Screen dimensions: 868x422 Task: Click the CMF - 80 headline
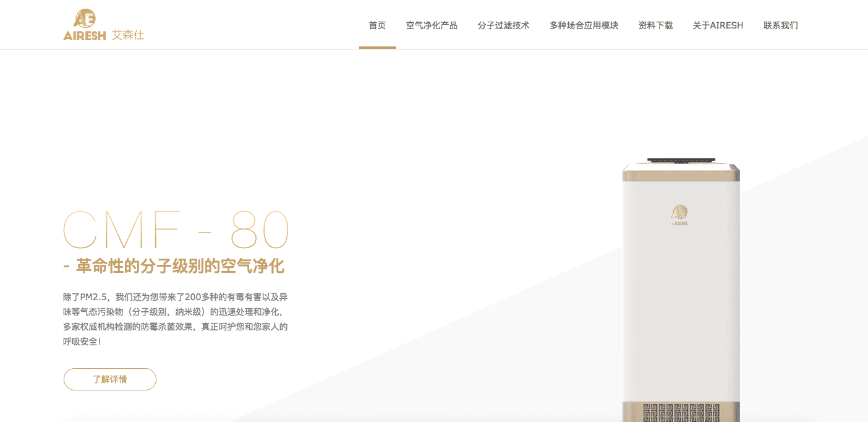click(x=176, y=230)
